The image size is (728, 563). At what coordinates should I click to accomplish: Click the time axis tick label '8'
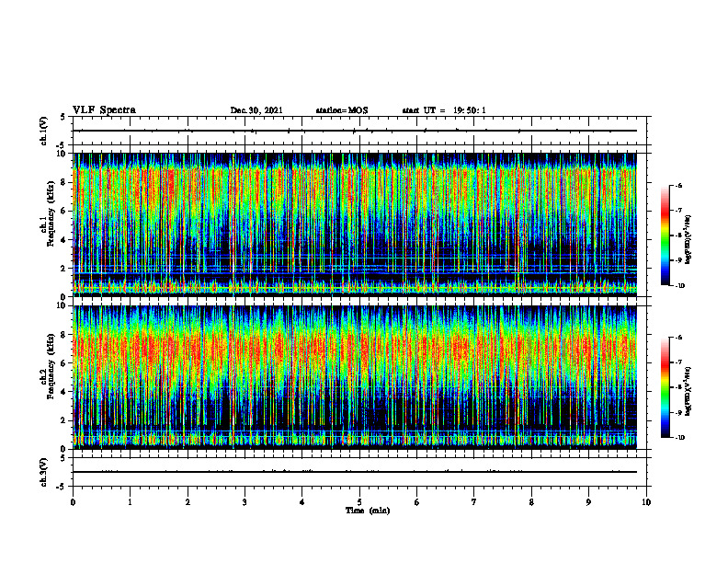(x=531, y=502)
